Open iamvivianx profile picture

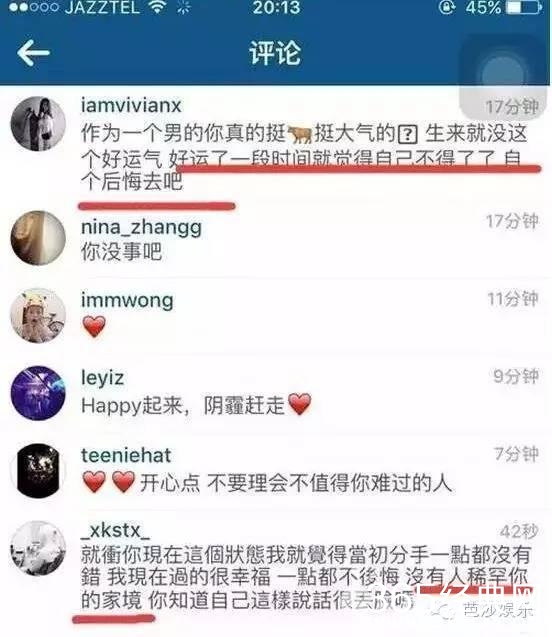[38, 124]
